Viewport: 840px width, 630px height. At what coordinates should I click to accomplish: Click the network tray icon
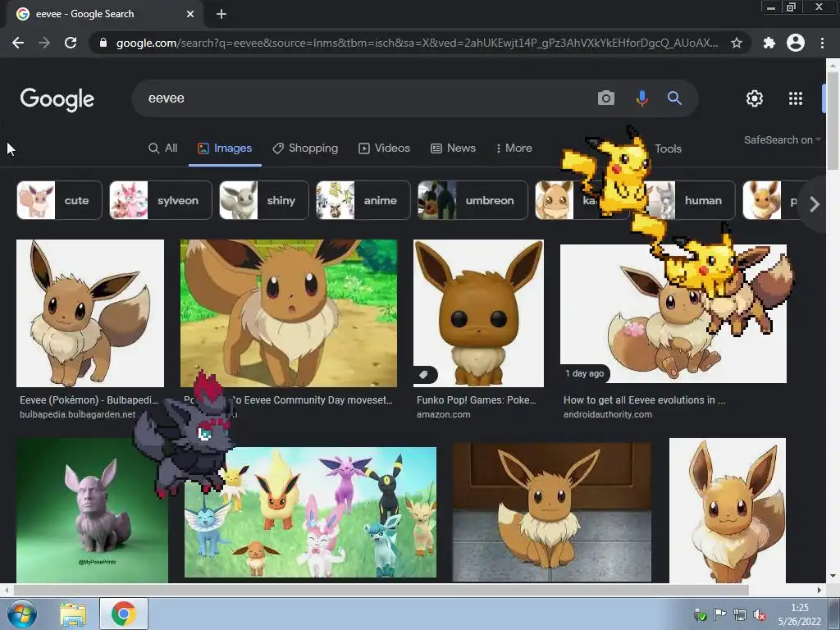740,615
